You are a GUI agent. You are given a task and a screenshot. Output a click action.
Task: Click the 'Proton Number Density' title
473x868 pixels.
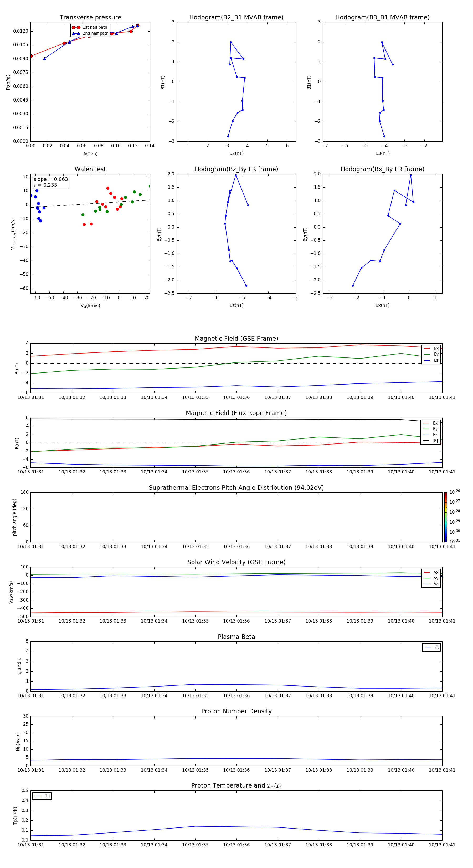(x=236, y=711)
